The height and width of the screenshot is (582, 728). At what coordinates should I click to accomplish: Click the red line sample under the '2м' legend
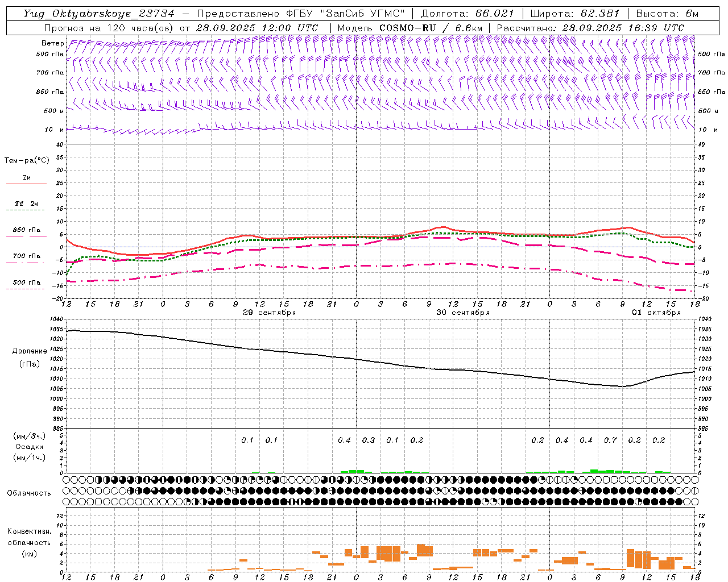point(26,184)
